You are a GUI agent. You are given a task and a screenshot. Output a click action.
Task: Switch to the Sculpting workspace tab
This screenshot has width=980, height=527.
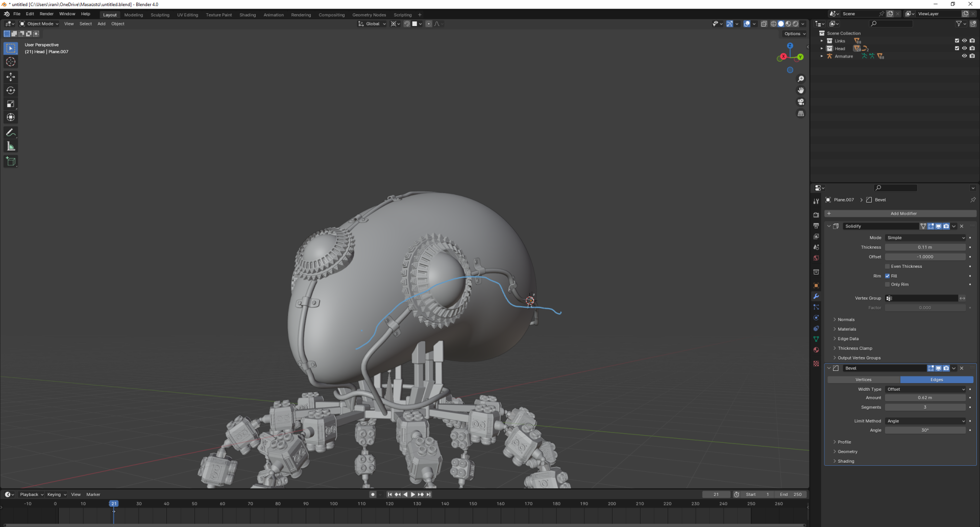(x=160, y=15)
